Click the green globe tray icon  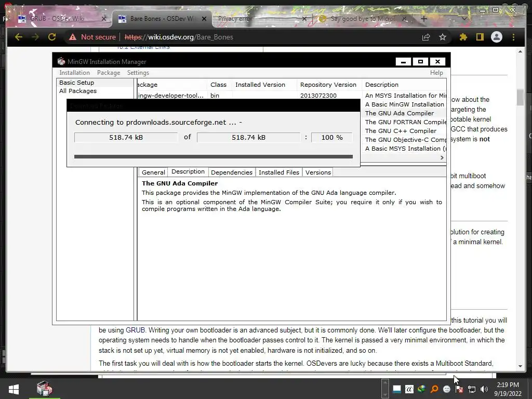pyautogui.click(x=422, y=389)
